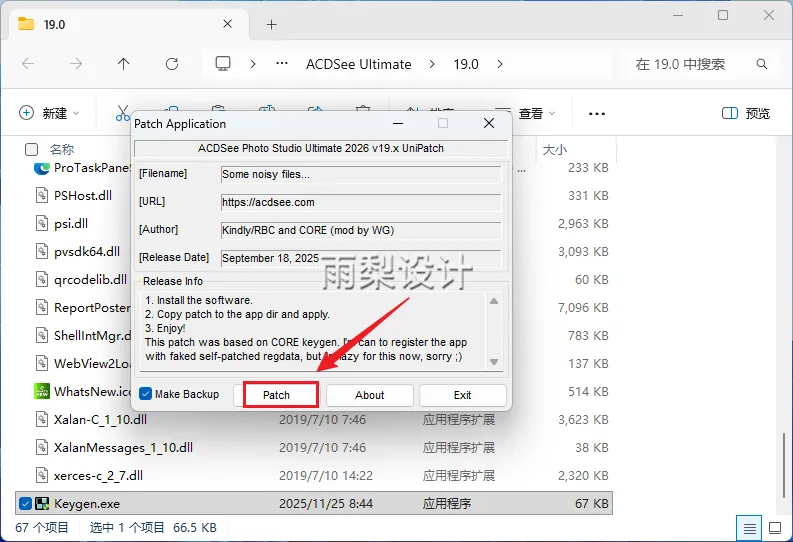This screenshot has height=542, width=793.
Task: Open the See more ellipsis menu in toolbar
Action: pyautogui.click(x=597, y=114)
